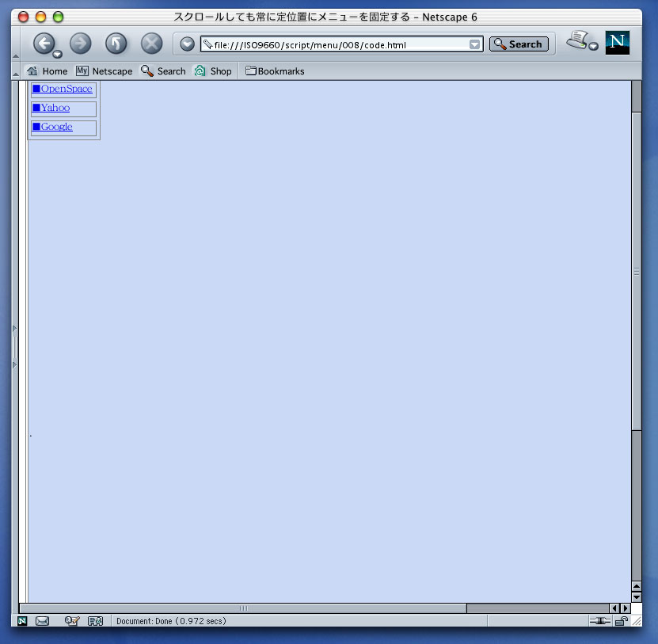This screenshot has height=644, width=658.
Task: Open Home in the personal toolbar
Action: tap(47, 71)
